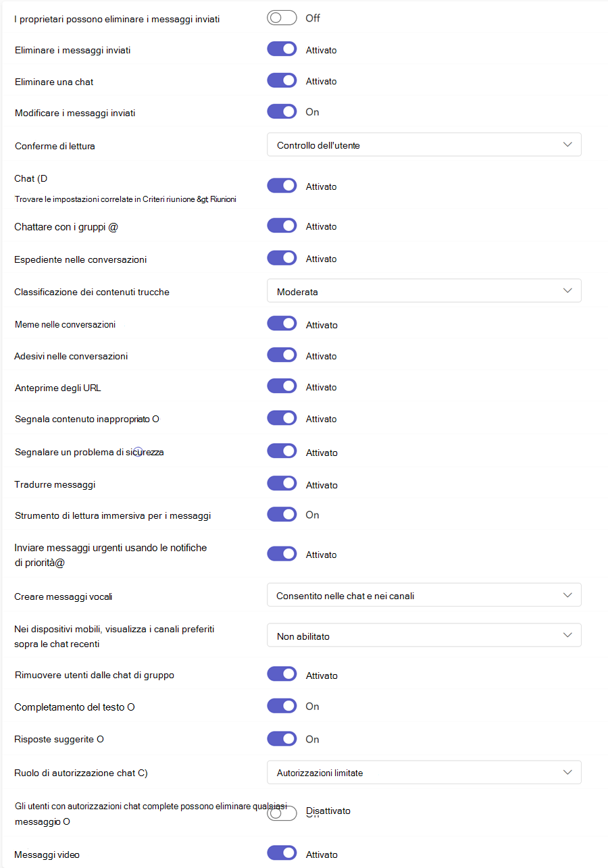Screen dimensions: 608x868
Task: Disable Tradurre messaggi
Action: click(282, 483)
